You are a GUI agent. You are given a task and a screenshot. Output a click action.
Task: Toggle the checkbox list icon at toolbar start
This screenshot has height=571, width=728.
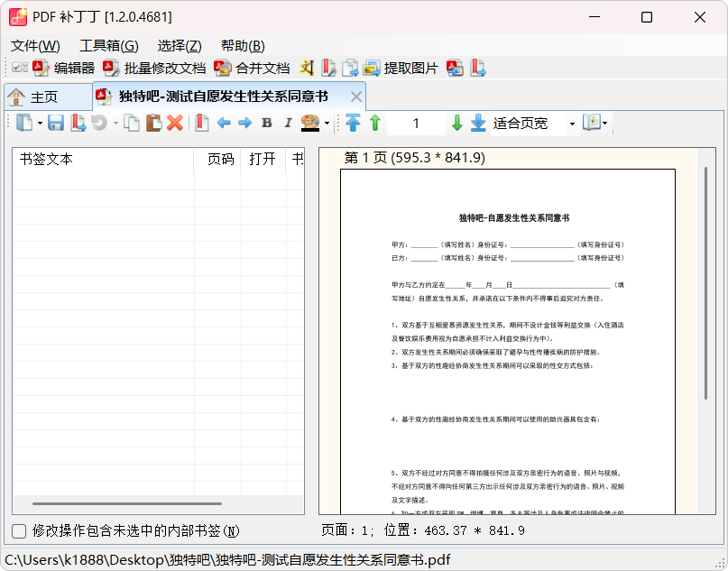[20, 68]
